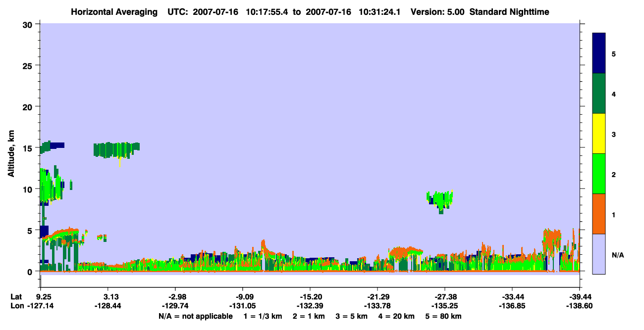The width and height of the screenshot is (644, 330).
Task: Click the orange colorbar segment labeled 1
Action: tap(599, 214)
